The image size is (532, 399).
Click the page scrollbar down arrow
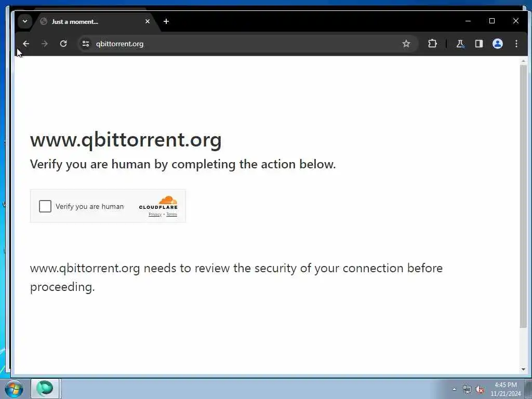[x=523, y=369]
